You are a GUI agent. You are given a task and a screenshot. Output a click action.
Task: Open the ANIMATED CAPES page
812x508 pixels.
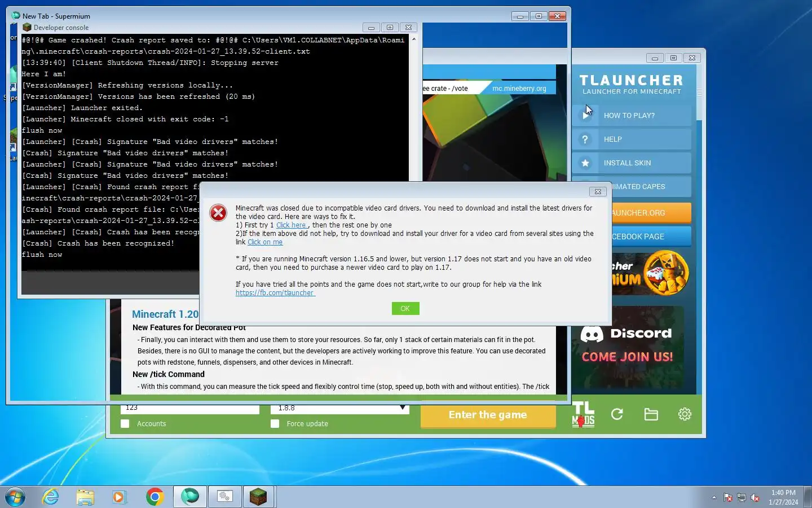pos(651,186)
